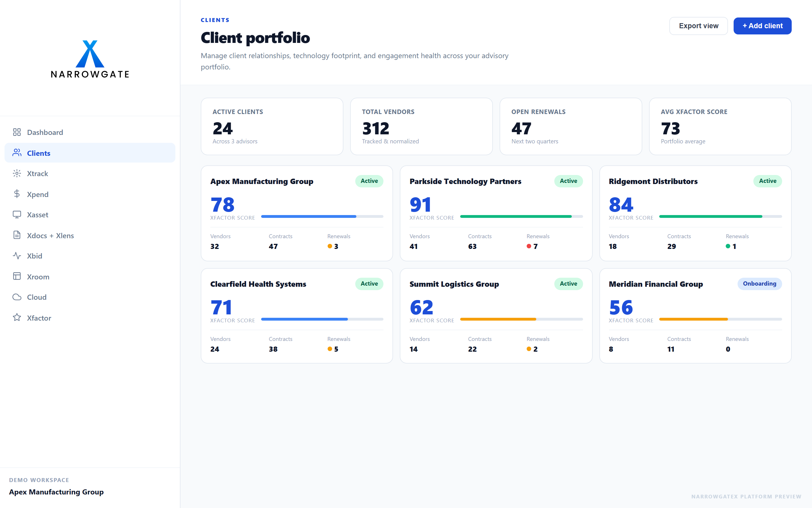This screenshot has height=508, width=812.
Task: Click the Avg Xfactor Score stat card
Action: pyautogui.click(x=720, y=126)
